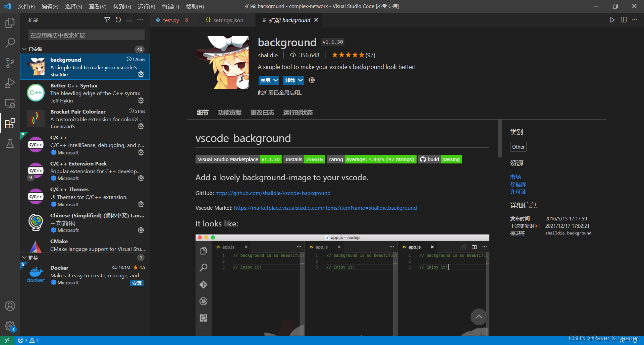Open the problems indicator in the status bar

[28, 340]
